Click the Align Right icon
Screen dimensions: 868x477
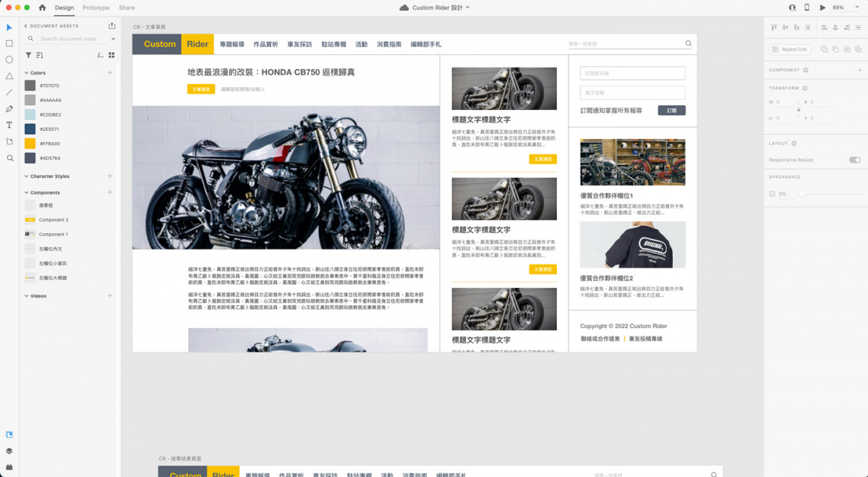click(847, 28)
